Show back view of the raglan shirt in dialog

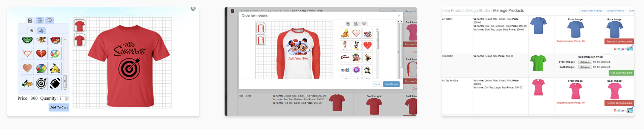coord(261,40)
